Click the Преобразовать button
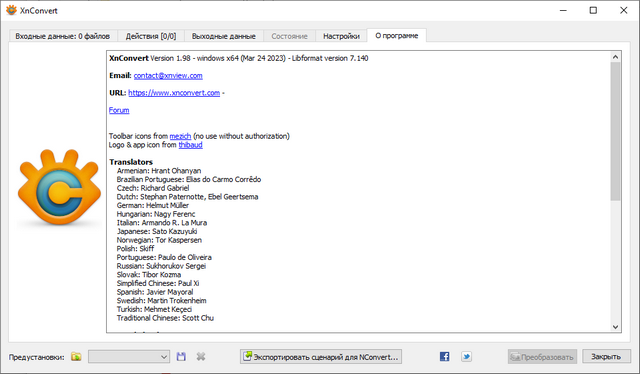 point(542,356)
